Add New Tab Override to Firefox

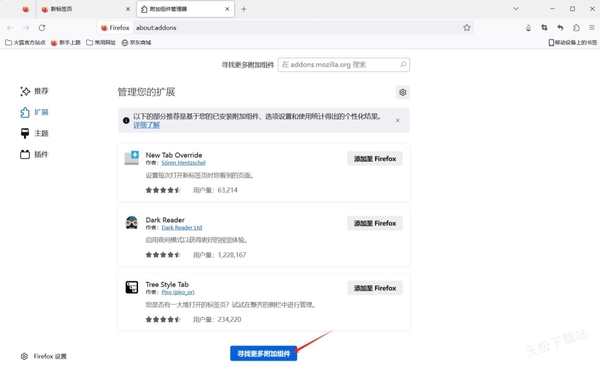click(375, 158)
